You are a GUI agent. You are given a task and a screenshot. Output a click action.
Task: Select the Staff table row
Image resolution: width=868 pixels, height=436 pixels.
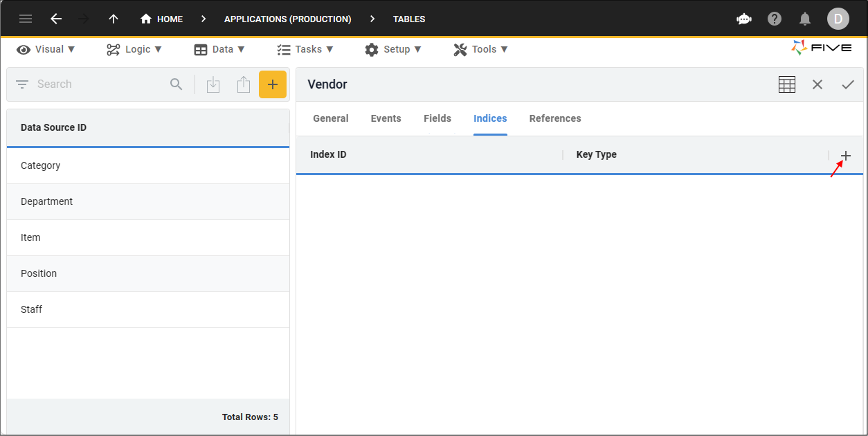click(148, 309)
